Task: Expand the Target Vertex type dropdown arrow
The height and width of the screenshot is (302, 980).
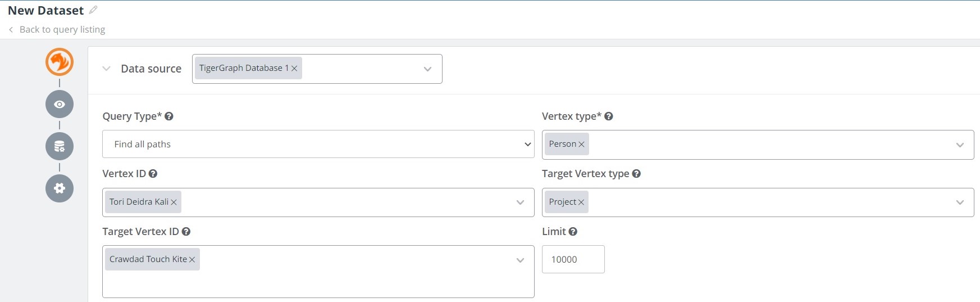Action: point(960,202)
